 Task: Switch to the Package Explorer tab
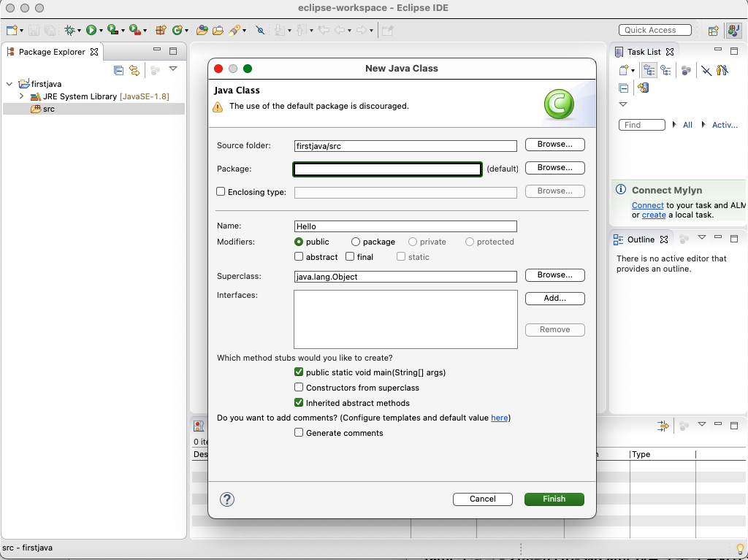[52, 52]
